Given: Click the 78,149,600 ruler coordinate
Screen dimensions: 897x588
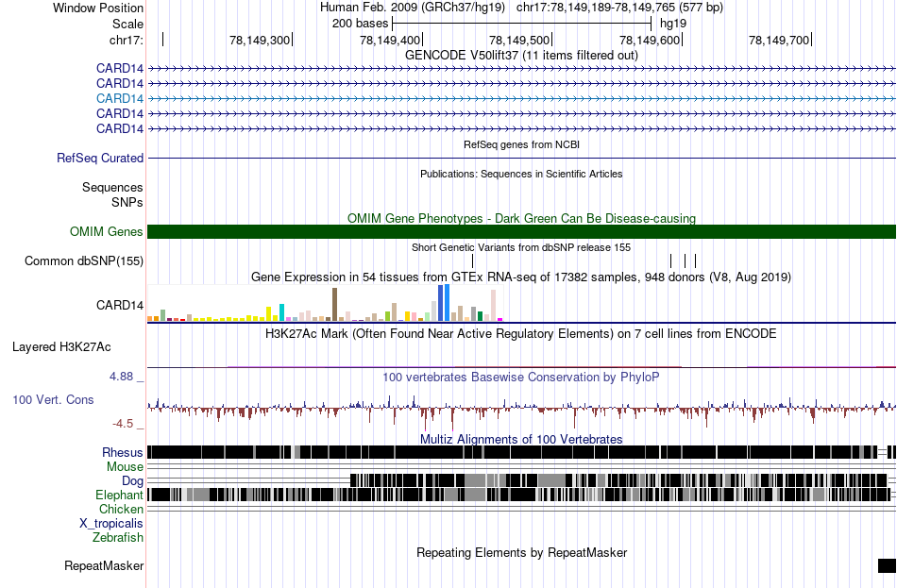Looking at the screenshot, I should 650,40.
